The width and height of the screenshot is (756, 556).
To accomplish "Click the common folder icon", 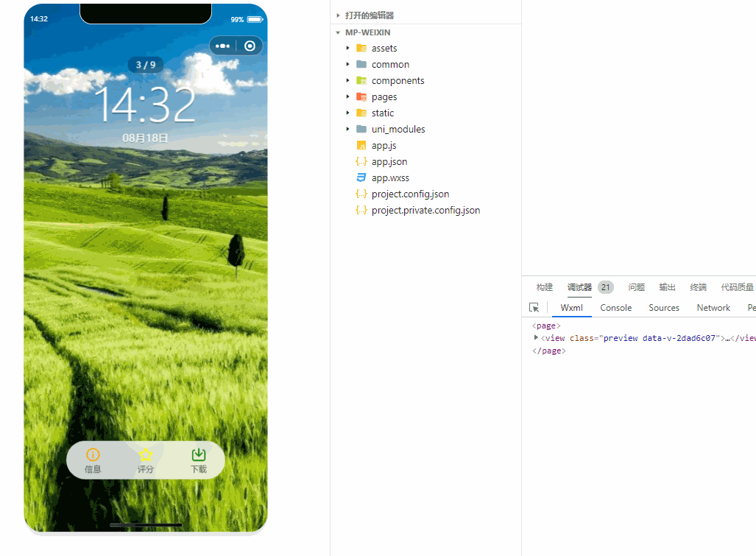I will pyautogui.click(x=361, y=64).
